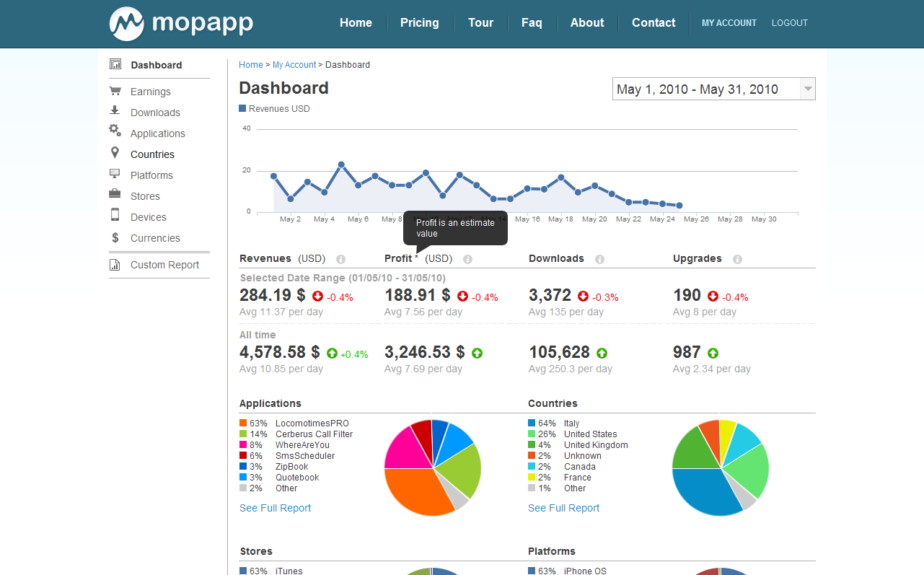Open Contact in top navigation

654,22
